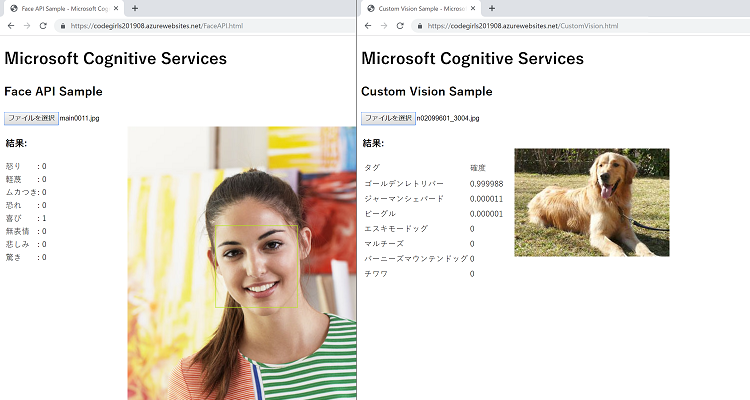Image resolution: width=750 pixels, height=400 pixels.
Task: Click the lock icon beside the CustomVision.html URL
Action: point(419,26)
